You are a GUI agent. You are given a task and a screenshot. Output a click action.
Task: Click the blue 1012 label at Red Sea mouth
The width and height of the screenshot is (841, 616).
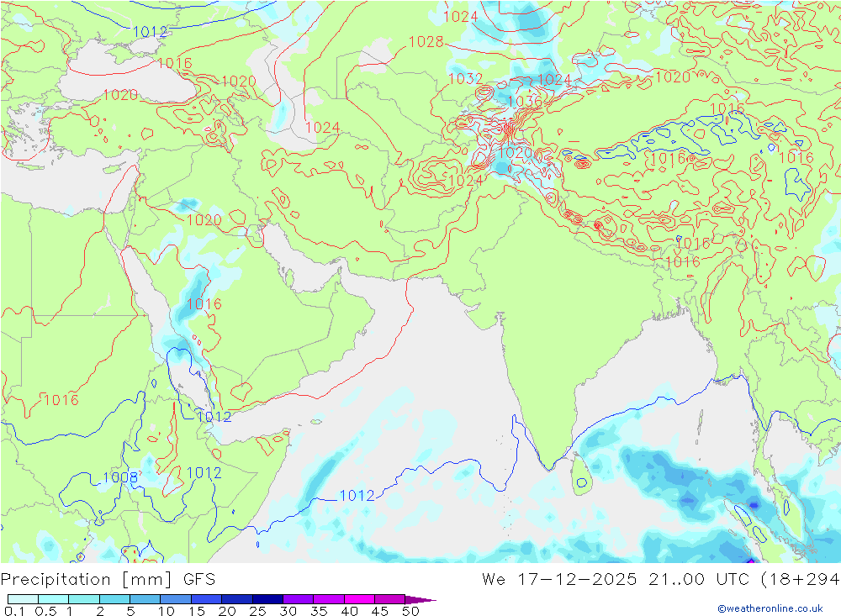[x=214, y=417]
